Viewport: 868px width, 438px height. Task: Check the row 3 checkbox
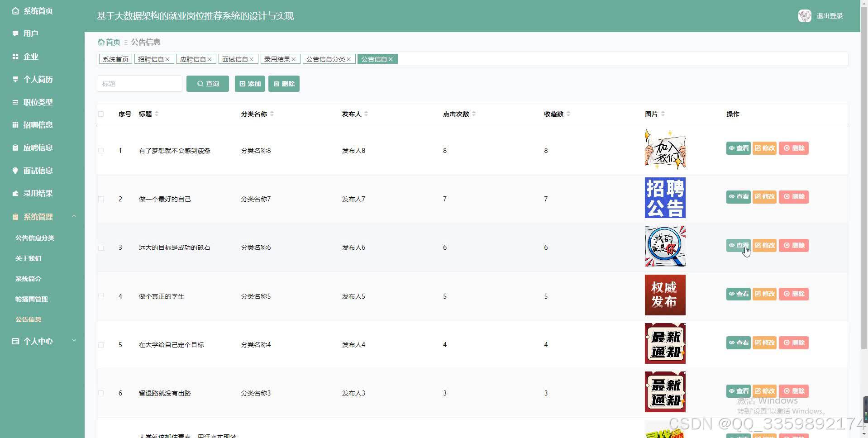pyautogui.click(x=101, y=248)
